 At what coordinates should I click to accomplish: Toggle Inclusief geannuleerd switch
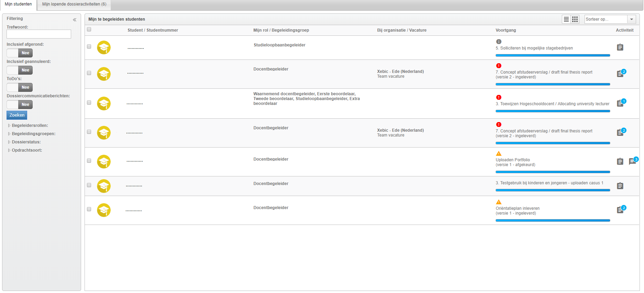coord(20,70)
